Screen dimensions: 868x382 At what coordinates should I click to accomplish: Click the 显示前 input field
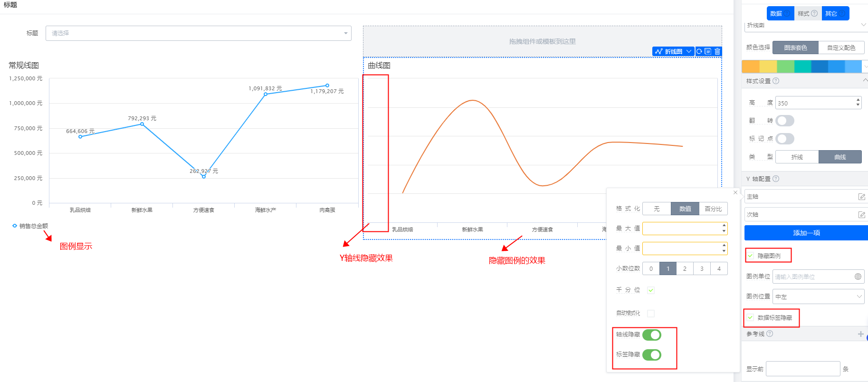(x=803, y=369)
